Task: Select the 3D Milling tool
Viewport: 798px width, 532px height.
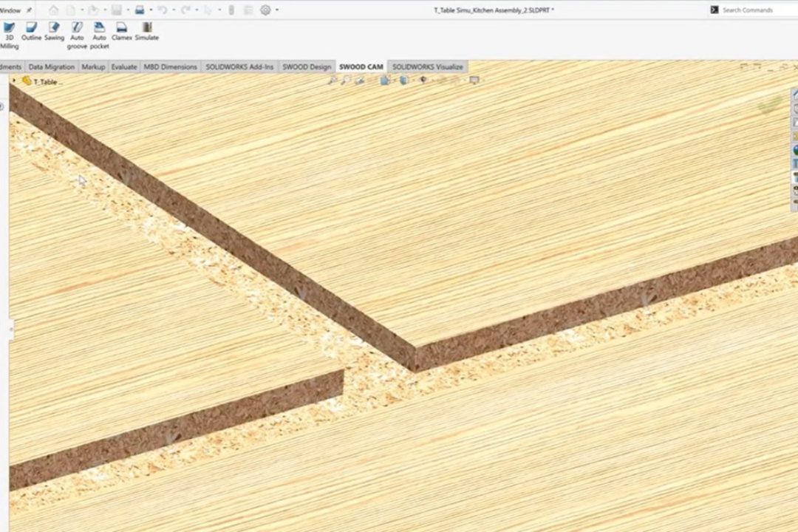Action: [9, 35]
